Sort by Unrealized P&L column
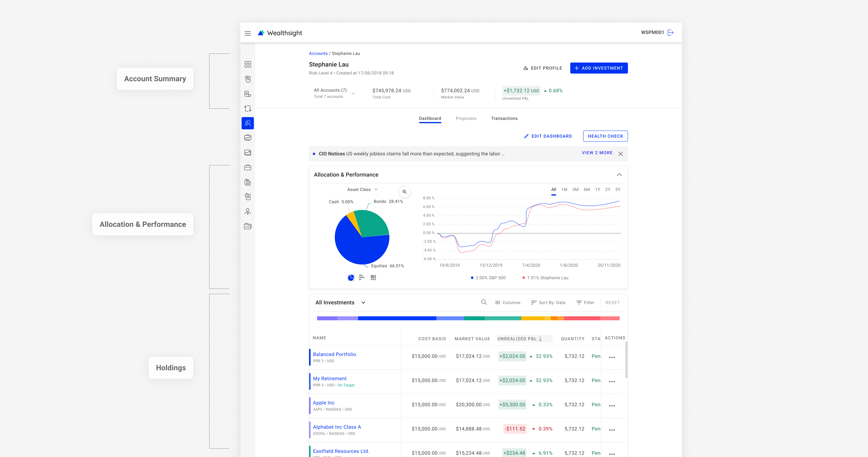 click(x=524, y=339)
